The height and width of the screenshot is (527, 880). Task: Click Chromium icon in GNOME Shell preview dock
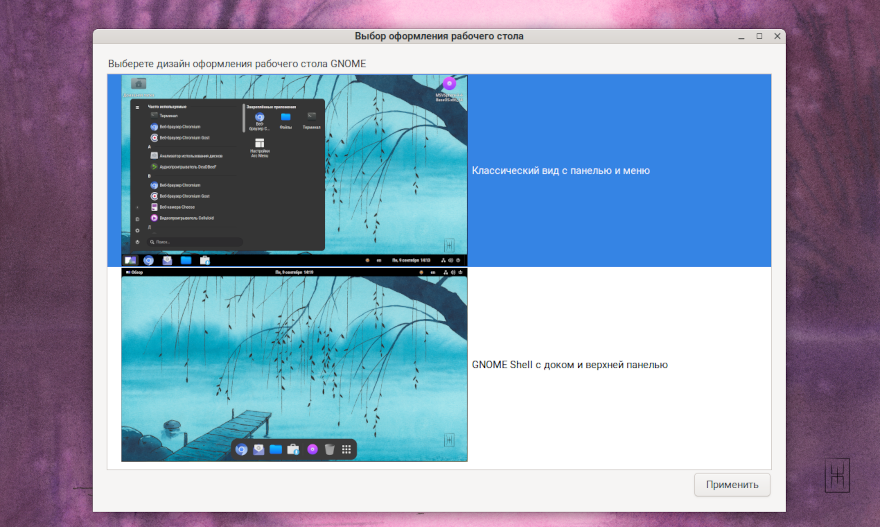(x=241, y=450)
